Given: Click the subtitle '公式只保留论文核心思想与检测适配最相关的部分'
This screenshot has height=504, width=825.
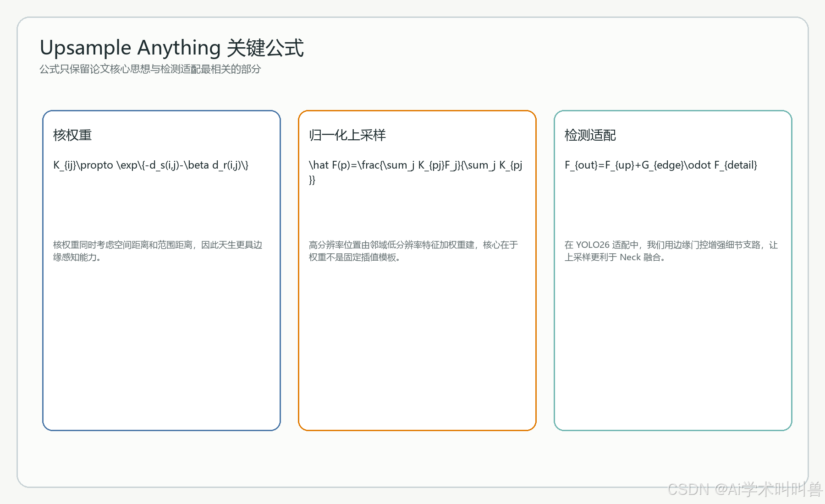Looking at the screenshot, I should tap(150, 69).
